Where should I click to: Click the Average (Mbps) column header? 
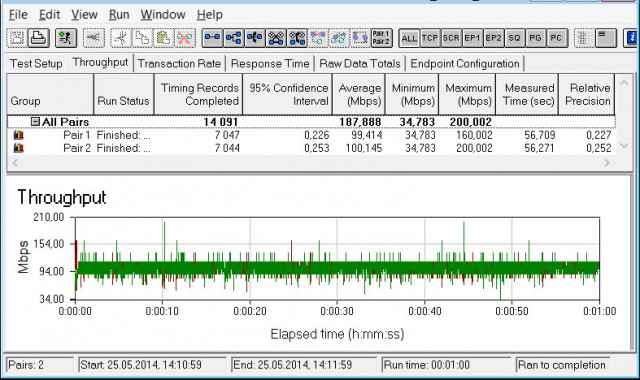point(359,94)
